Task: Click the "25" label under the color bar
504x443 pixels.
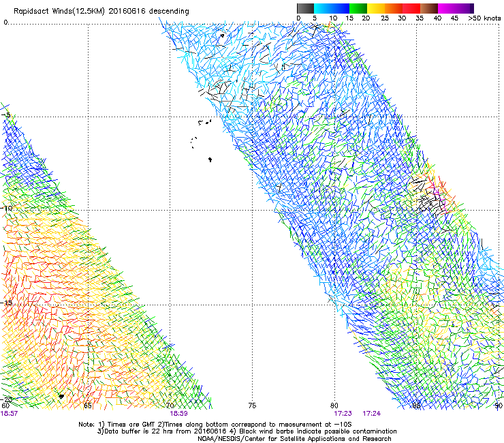Action: [x=385, y=18]
